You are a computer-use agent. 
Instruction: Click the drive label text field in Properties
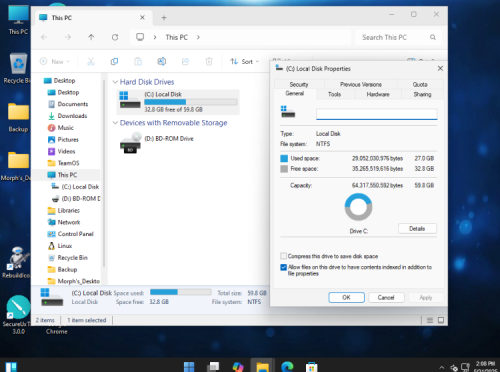pyautogui.click(x=377, y=114)
